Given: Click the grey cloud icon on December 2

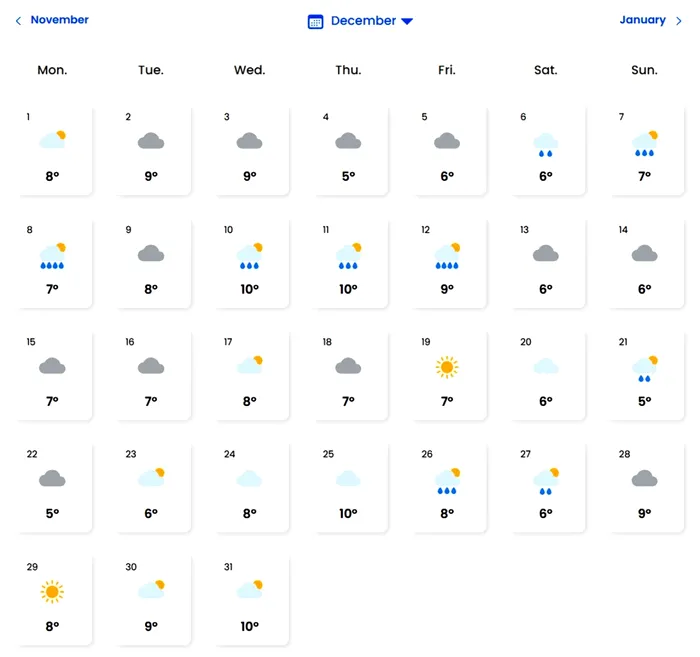Looking at the screenshot, I should tap(151, 142).
